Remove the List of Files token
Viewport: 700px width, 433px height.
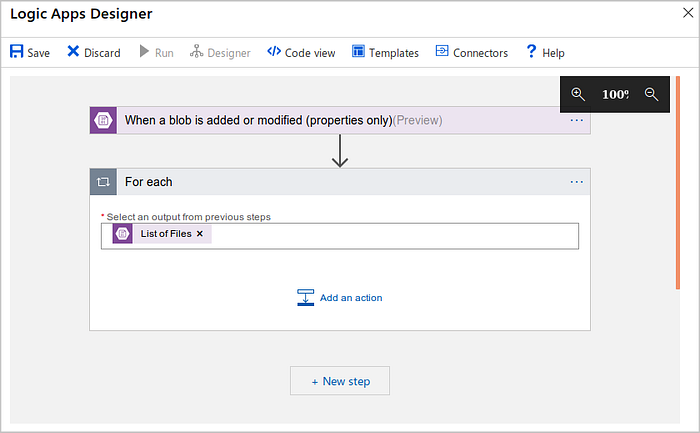[x=200, y=234]
